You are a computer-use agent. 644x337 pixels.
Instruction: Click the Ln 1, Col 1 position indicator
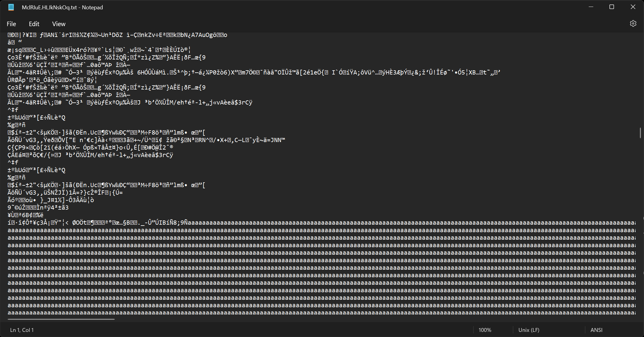[x=22, y=330]
